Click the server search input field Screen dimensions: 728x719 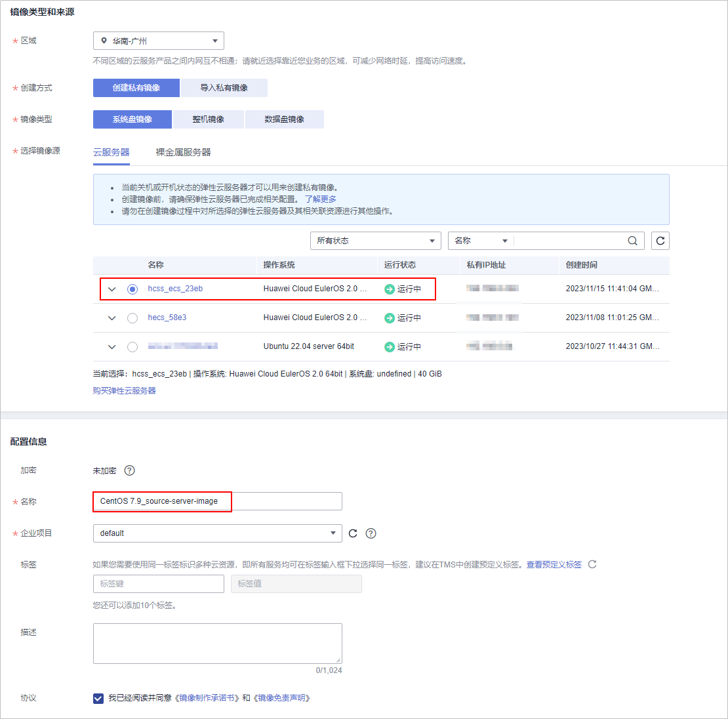[x=570, y=241]
